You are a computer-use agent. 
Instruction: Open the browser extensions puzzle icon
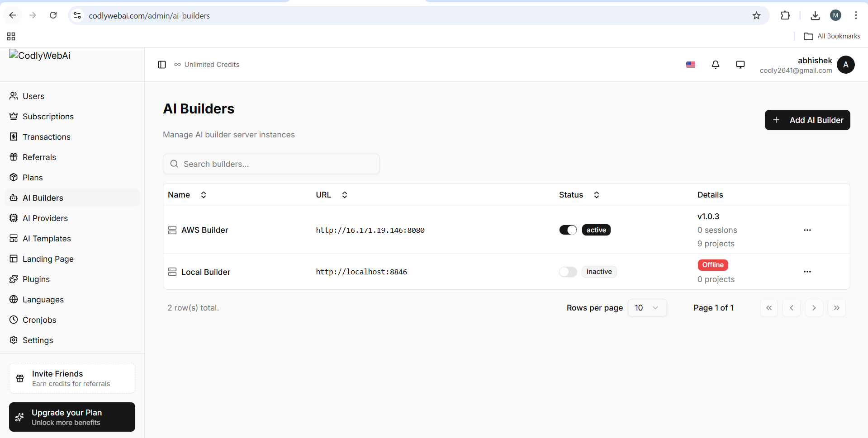tap(785, 16)
